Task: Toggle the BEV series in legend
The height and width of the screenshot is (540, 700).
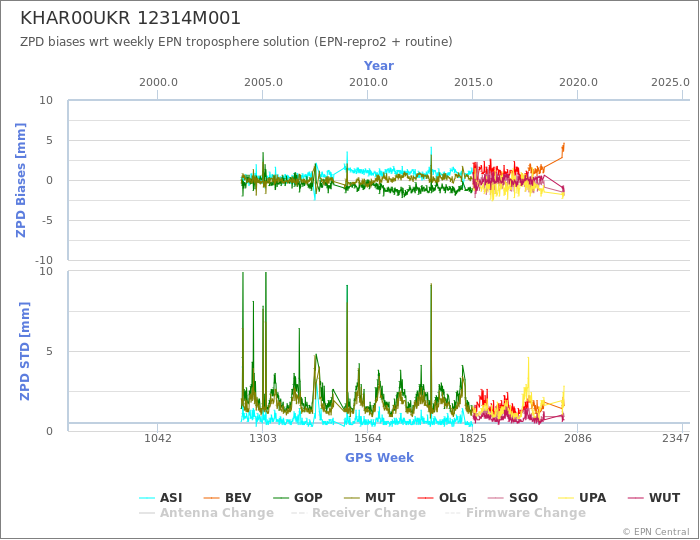Action: point(227,498)
